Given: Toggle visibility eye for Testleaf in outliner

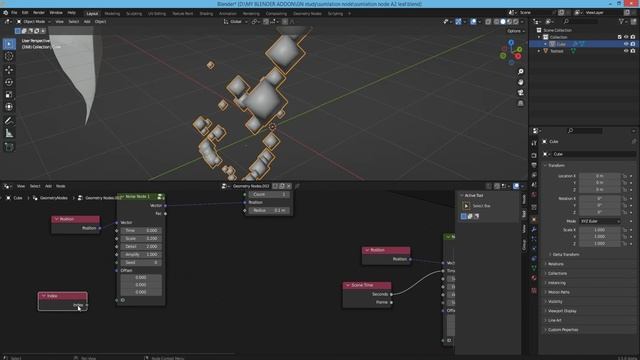Looking at the screenshot, I should point(626,51).
